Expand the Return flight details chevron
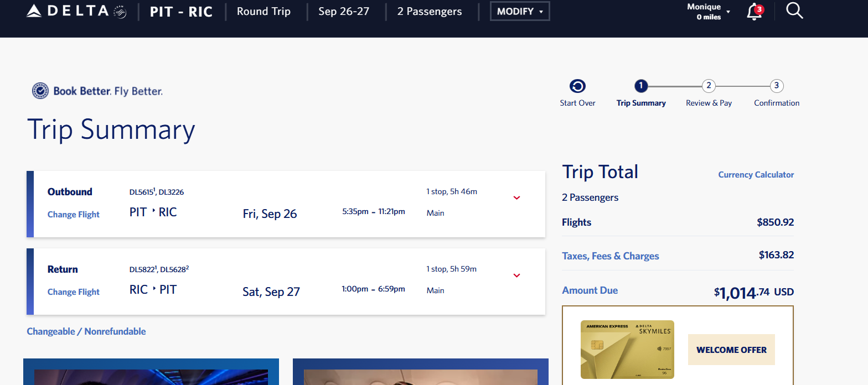The image size is (868, 385). [516, 275]
